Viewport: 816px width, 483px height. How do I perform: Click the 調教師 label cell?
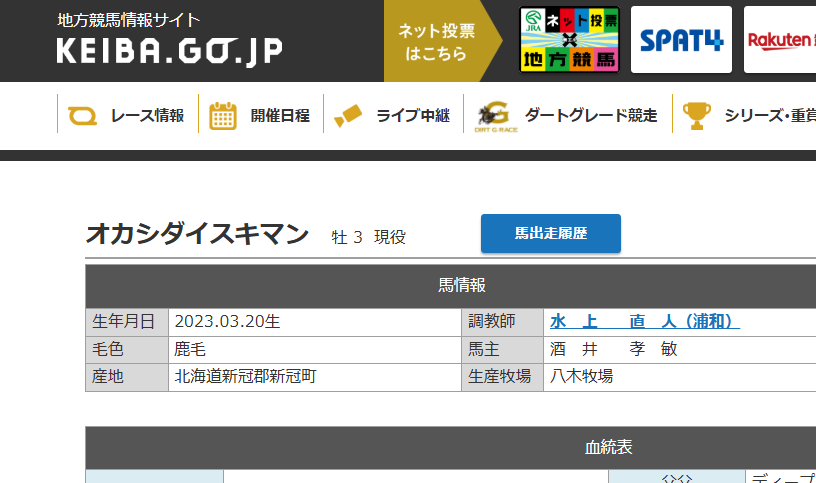[503, 322]
